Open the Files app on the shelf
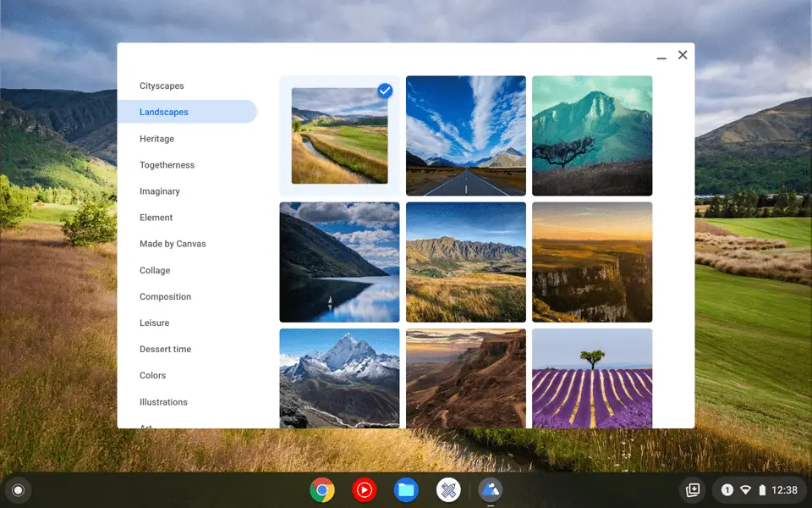 tap(406, 489)
